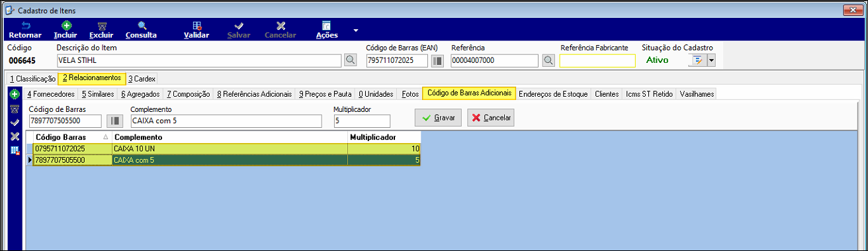Click the Cancelar button beside Gravar
This screenshot has width=868, height=251.
490,117
